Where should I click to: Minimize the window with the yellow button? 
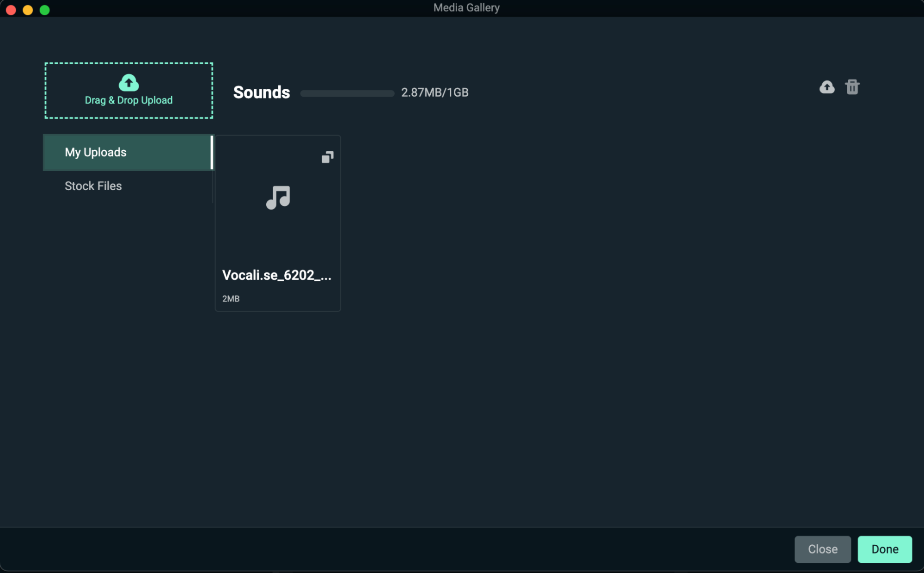(x=28, y=10)
